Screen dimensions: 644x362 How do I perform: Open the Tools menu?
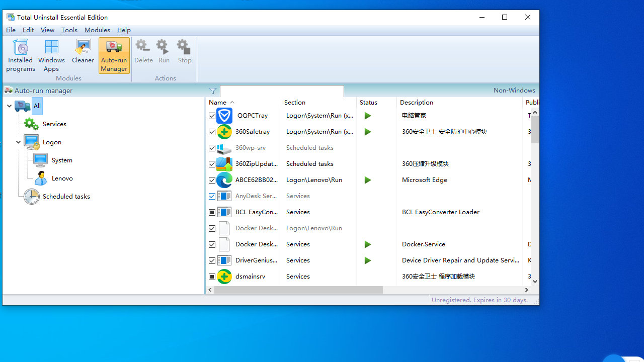tap(69, 30)
